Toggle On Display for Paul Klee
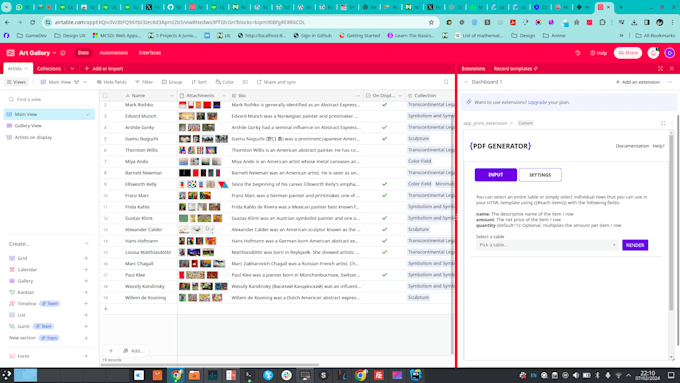This screenshot has width=680, height=383. click(x=384, y=275)
